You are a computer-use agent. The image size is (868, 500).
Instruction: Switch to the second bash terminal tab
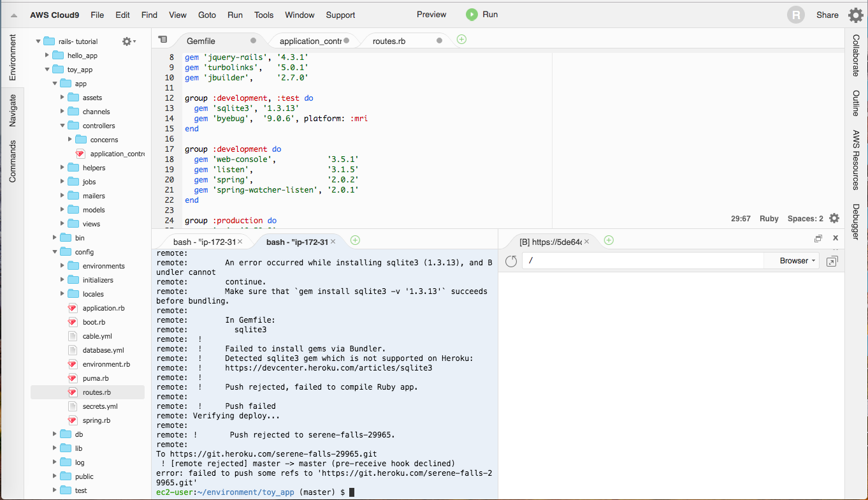pos(297,241)
